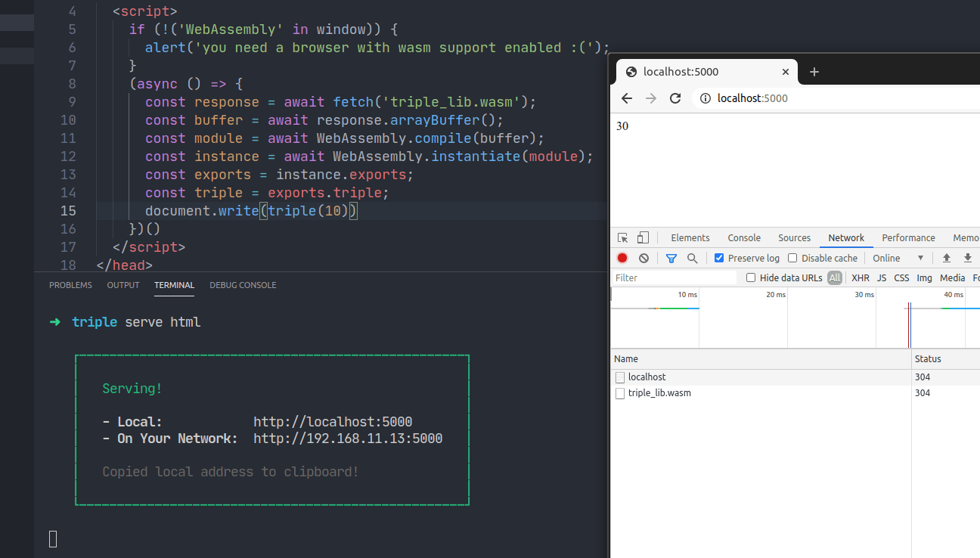Screen dimensions: 980x558
Task: Click the browser address bar URL
Action: [x=752, y=98]
